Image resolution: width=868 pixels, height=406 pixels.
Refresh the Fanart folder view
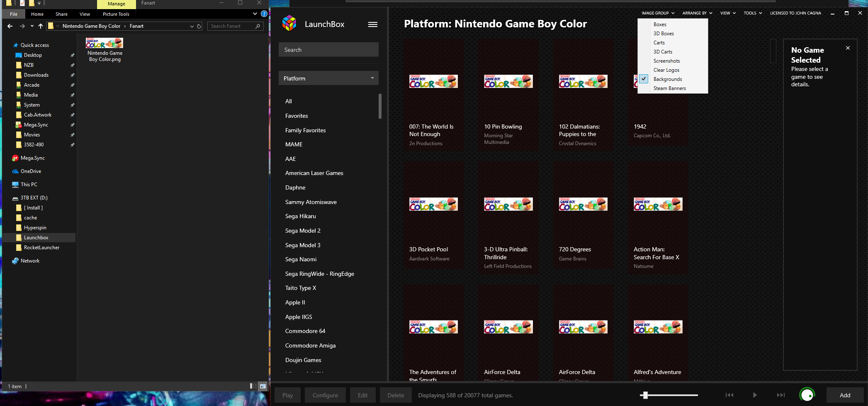click(x=199, y=26)
